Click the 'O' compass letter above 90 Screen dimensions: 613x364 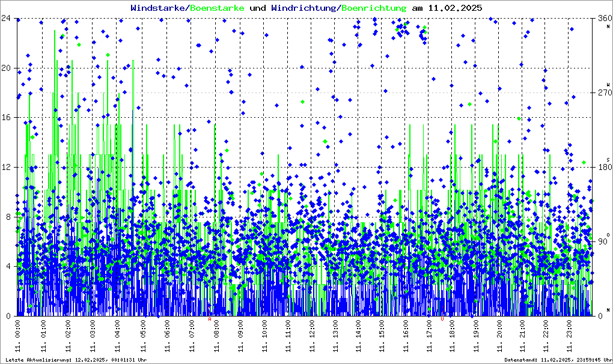(x=606, y=234)
